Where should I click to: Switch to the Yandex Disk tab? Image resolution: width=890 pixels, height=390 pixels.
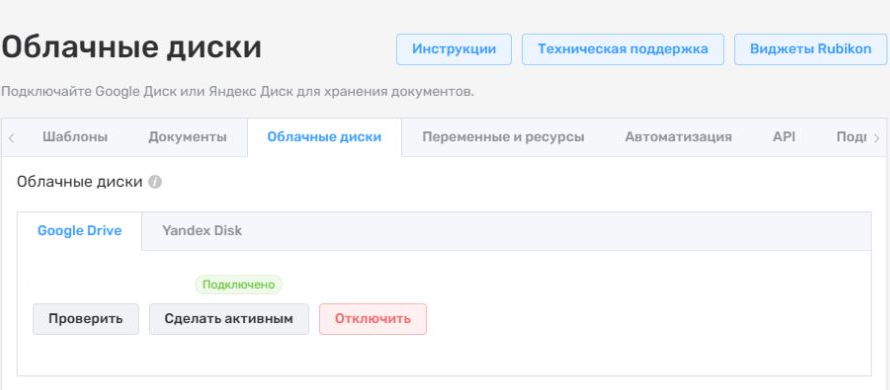click(202, 231)
